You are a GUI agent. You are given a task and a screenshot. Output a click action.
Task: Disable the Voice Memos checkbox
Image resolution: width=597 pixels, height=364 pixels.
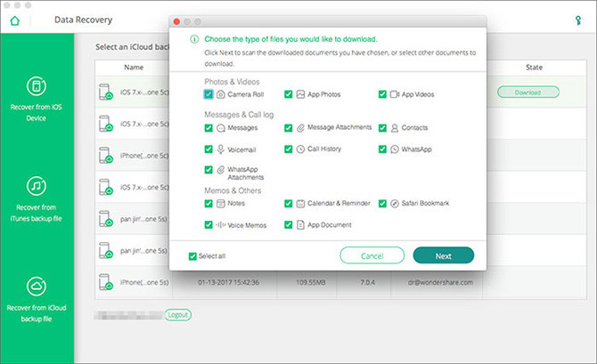[208, 225]
